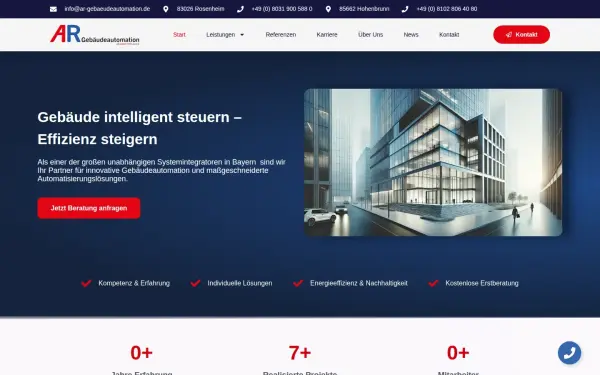Click the Individuelle Lösungen text
Image resolution: width=600 pixels, height=375 pixels.
click(x=240, y=283)
